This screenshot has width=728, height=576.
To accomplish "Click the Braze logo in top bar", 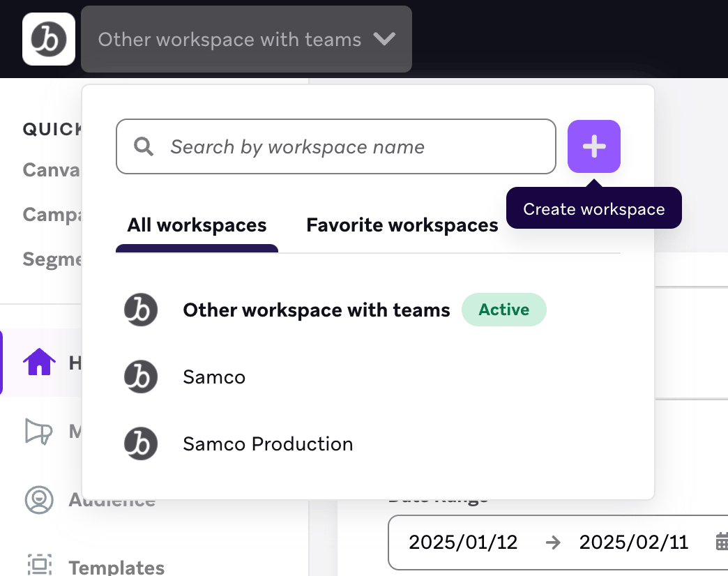I will point(49,39).
